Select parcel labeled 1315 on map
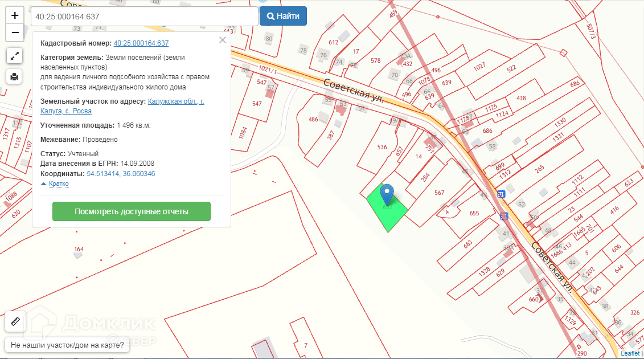Screen dimensions: 644x359 (18, 142)
